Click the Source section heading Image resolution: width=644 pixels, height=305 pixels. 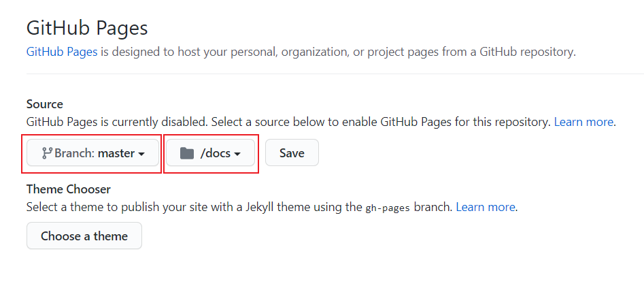[45, 104]
